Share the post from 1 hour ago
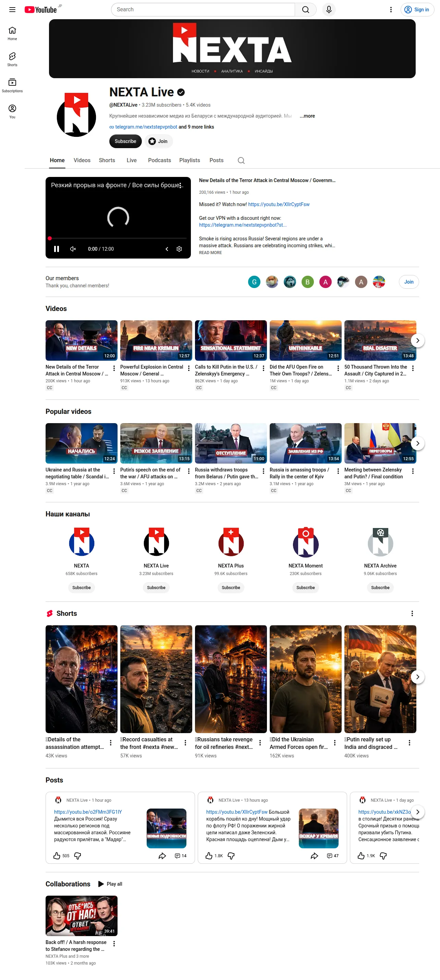 click(162, 856)
